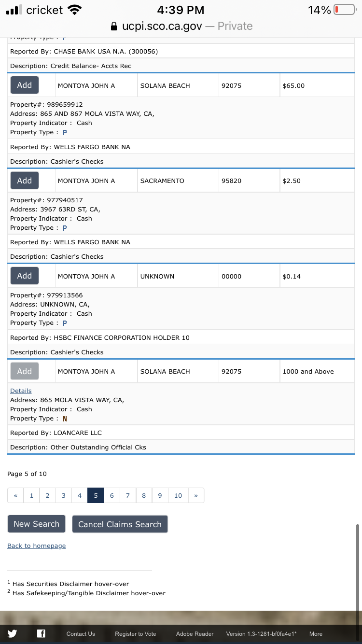
Task: Go to next pages with » arrow
Action: pos(195,495)
